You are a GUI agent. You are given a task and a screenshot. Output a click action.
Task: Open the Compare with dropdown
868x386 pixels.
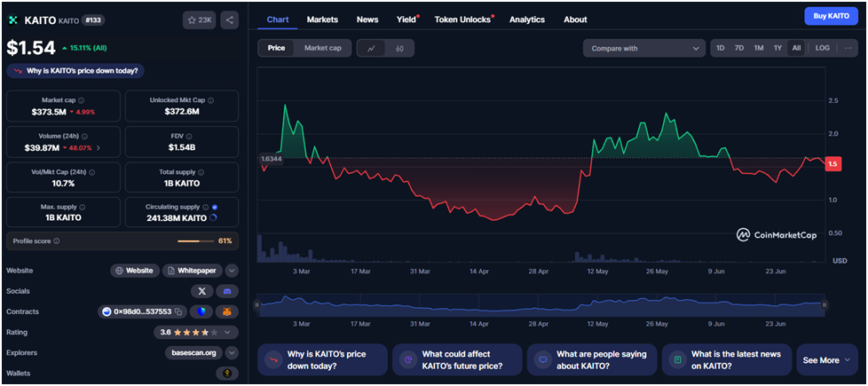644,48
